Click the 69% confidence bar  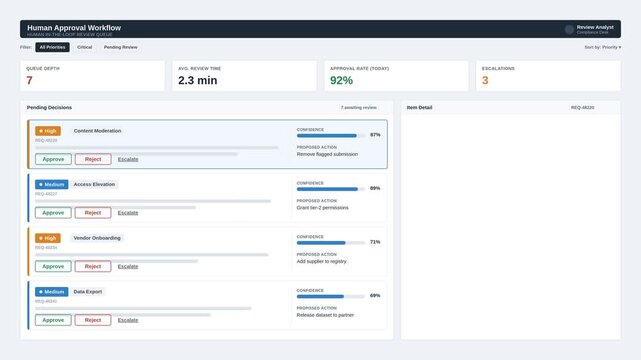tap(331, 296)
